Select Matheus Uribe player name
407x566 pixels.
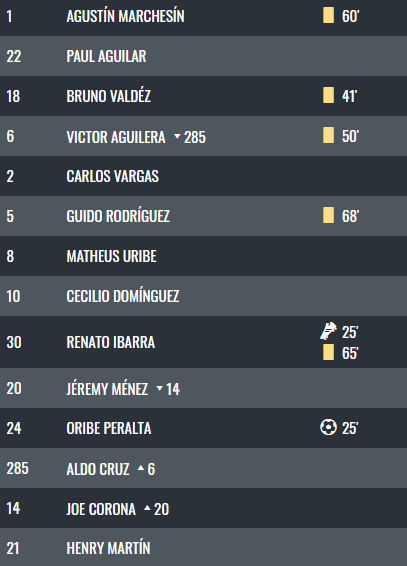pos(111,256)
